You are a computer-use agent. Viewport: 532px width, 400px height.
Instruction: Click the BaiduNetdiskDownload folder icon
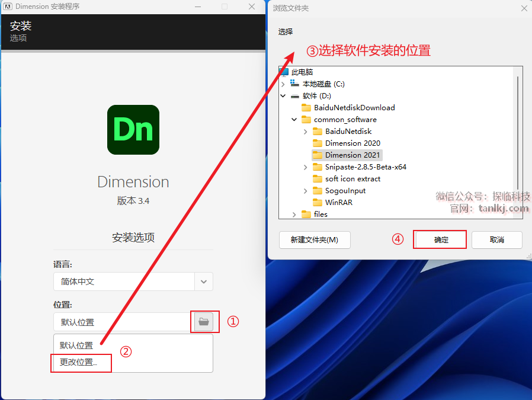[x=306, y=108]
